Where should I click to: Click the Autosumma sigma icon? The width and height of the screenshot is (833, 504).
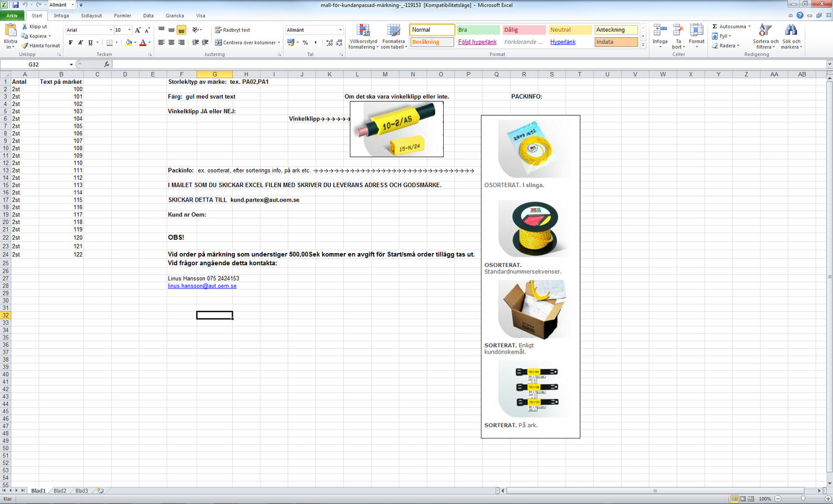(715, 27)
